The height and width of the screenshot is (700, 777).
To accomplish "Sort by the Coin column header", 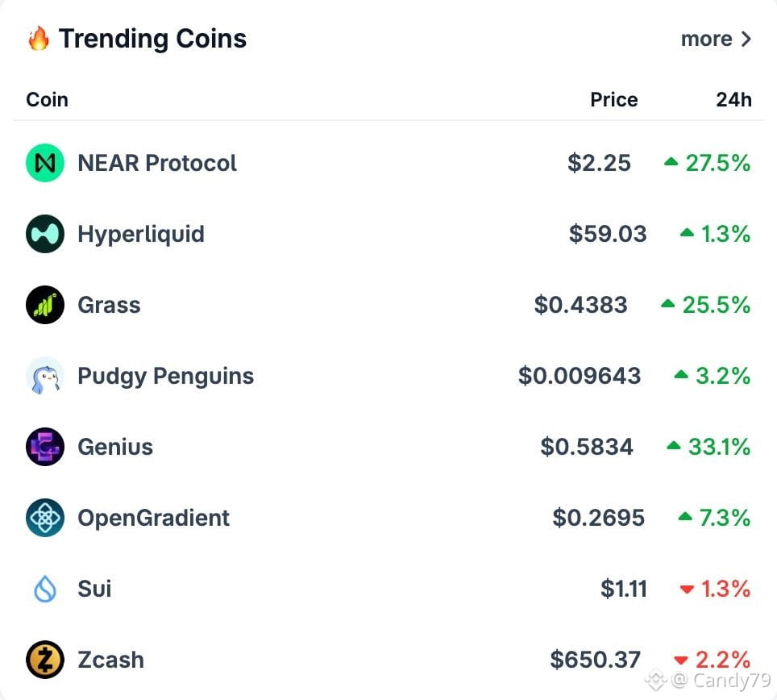I will pos(47,100).
